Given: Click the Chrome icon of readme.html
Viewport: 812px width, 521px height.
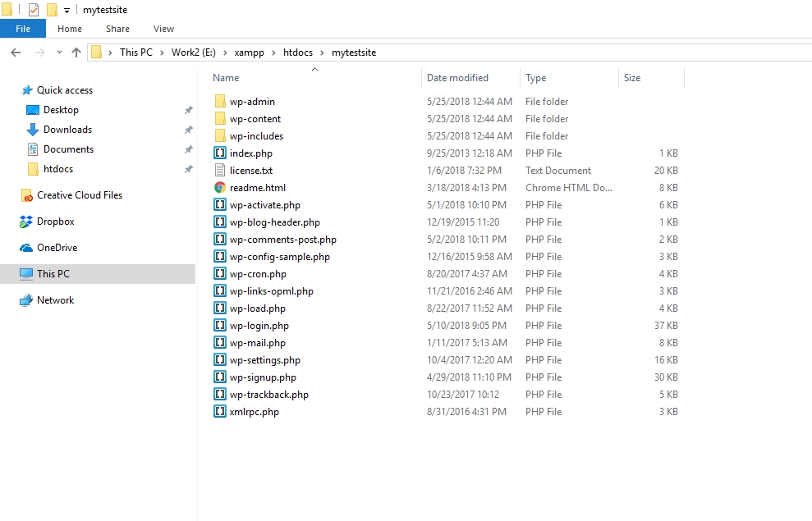Looking at the screenshot, I should tap(220, 187).
